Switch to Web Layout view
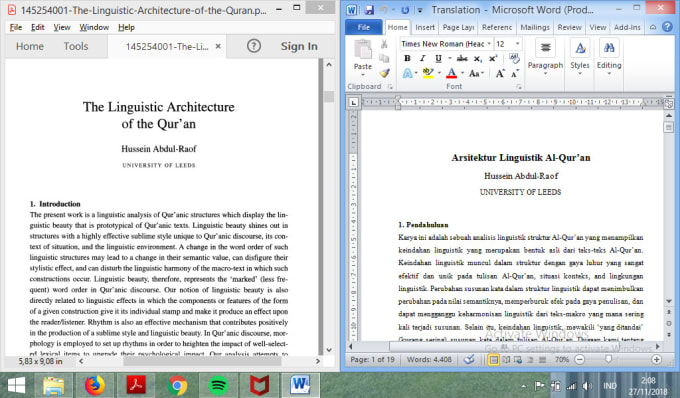Screen dimensions: 680x398 pos(518,359)
